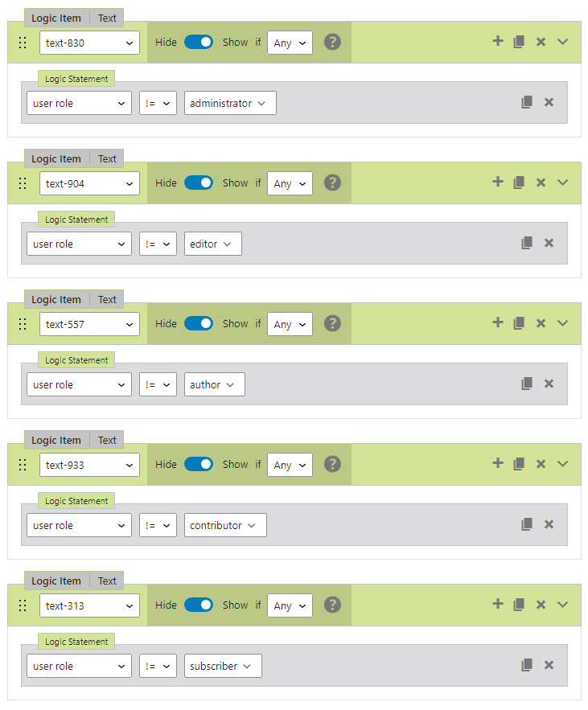The image size is (588, 710).
Task: Collapse the text-933 logic item
Action: (562, 464)
